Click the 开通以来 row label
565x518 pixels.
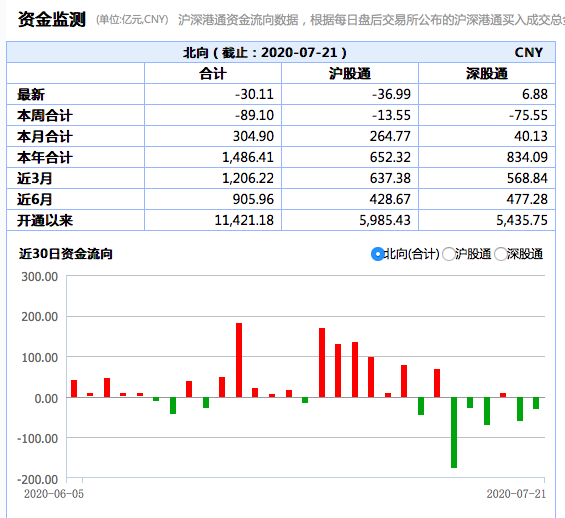(45, 220)
